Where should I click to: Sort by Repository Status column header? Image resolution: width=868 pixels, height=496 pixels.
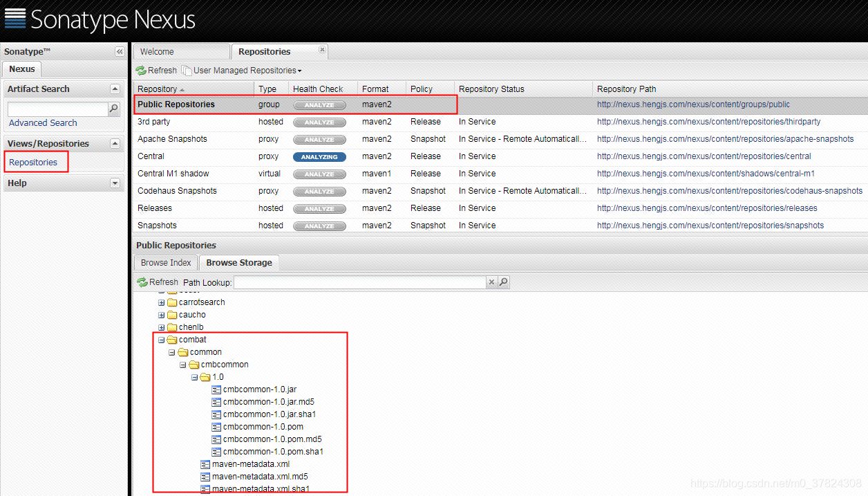pos(523,89)
